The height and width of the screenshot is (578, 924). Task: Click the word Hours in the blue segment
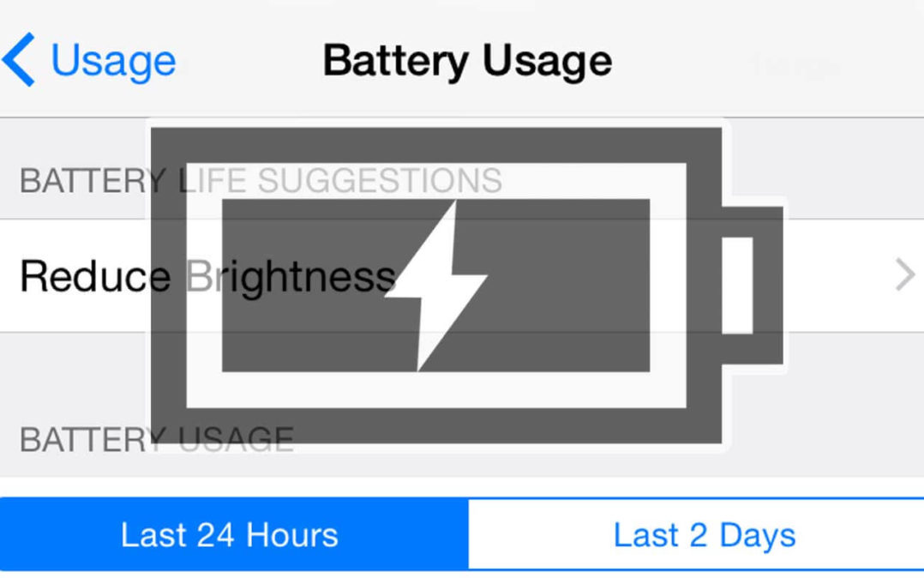click(292, 535)
